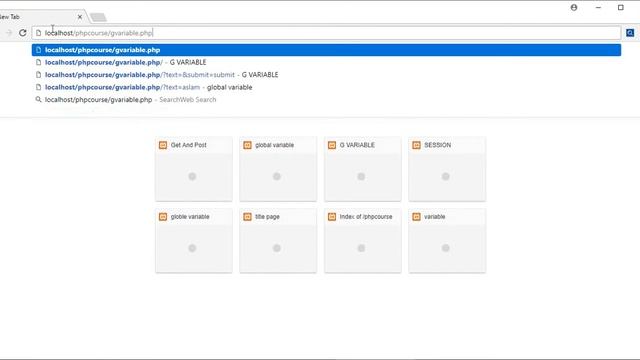Click the forward navigation arrow
Screen dimensions: 640x360
click(x=9, y=33)
